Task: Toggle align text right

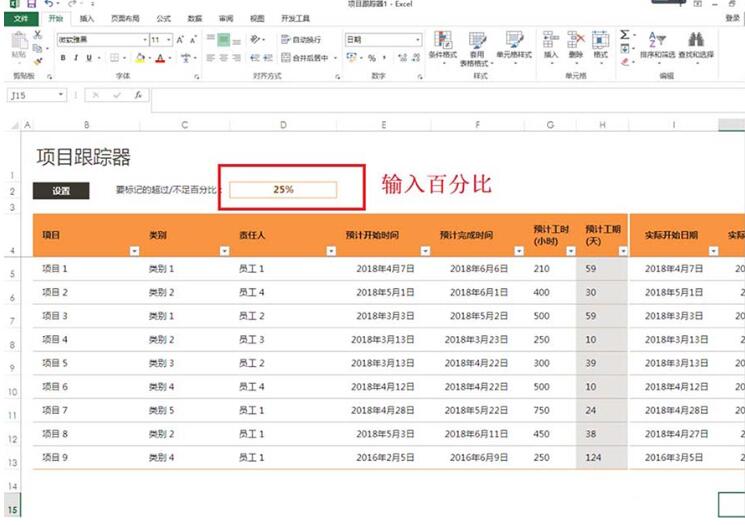Action: click(237, 58)
